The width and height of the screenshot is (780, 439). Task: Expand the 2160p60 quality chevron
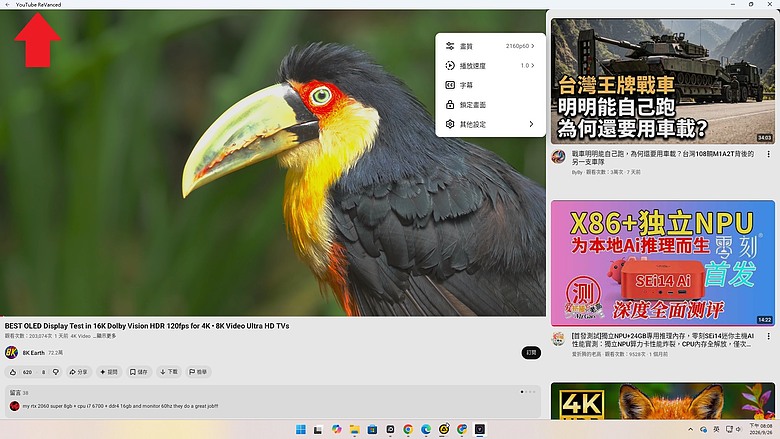[x=533, y=46]
